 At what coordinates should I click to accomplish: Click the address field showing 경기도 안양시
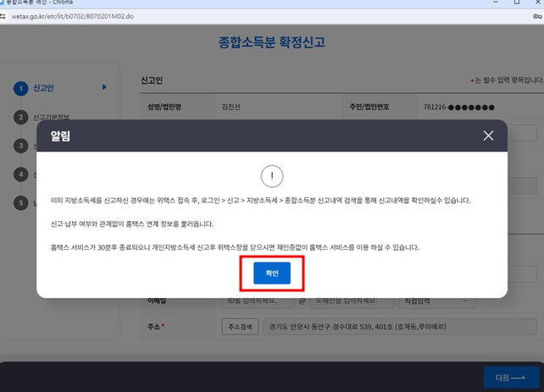pyautogui.click(x=400, y=327)
